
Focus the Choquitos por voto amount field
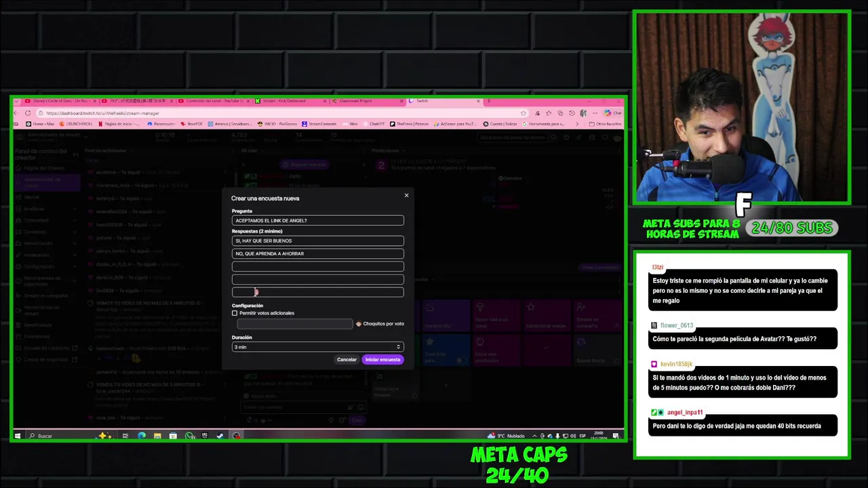294,324
